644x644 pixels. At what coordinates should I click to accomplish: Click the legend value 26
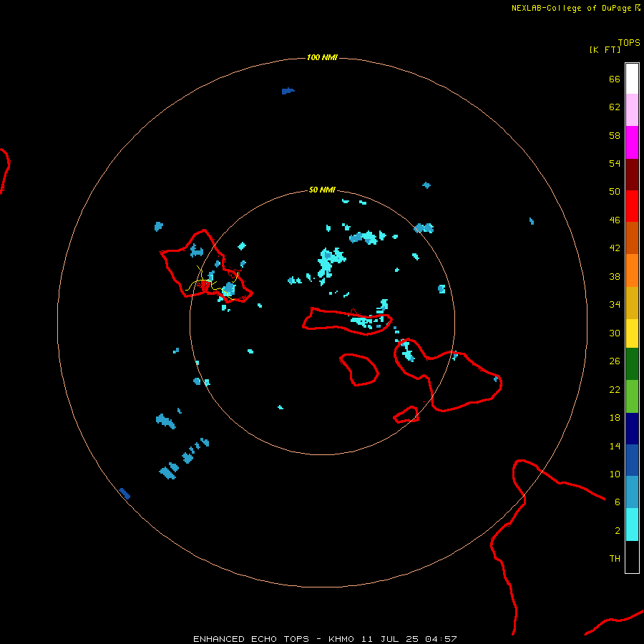[615, 361]
